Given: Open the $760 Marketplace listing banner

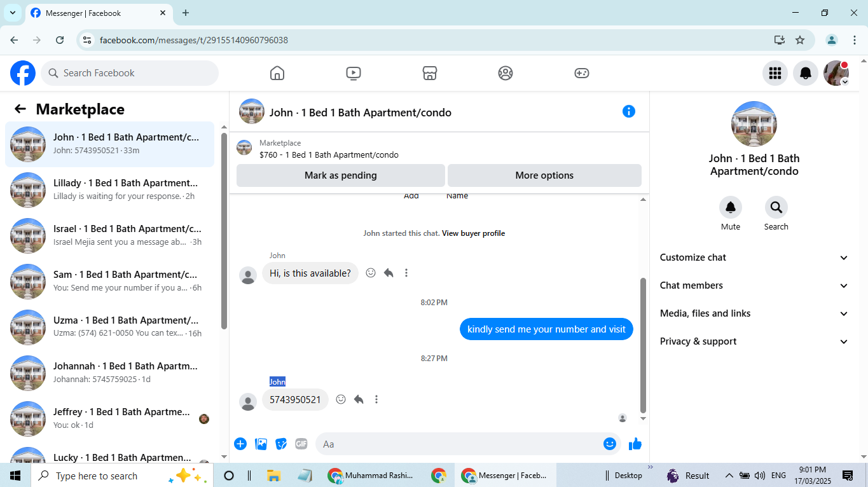Looking at the screenshot, I should [x=439, y=149].
